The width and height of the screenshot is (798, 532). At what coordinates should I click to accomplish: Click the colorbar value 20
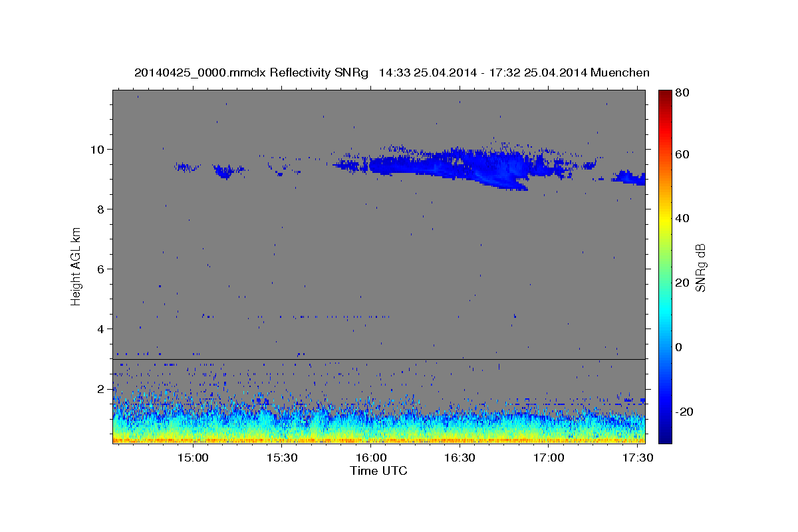(x=682, y=283)
